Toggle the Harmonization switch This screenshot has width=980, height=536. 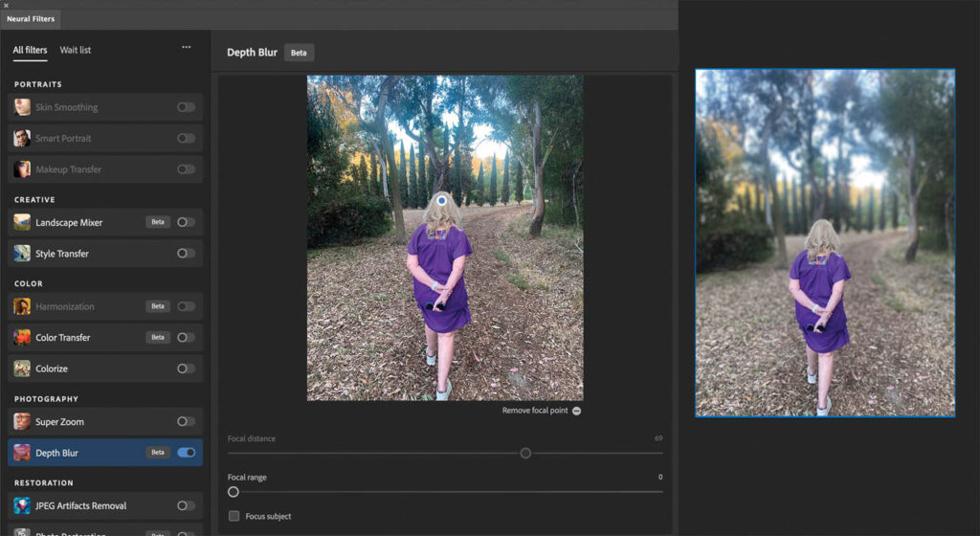pyautogui.click(x=186, y=306)
